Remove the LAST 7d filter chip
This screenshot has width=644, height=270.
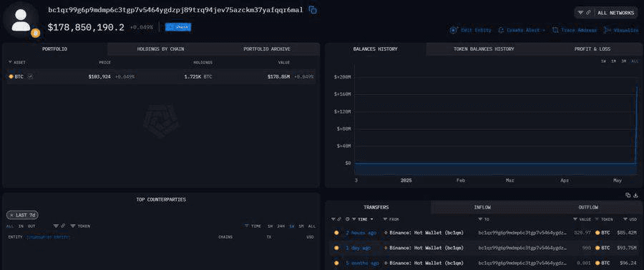pyautogui.click(x=12, y=215)
